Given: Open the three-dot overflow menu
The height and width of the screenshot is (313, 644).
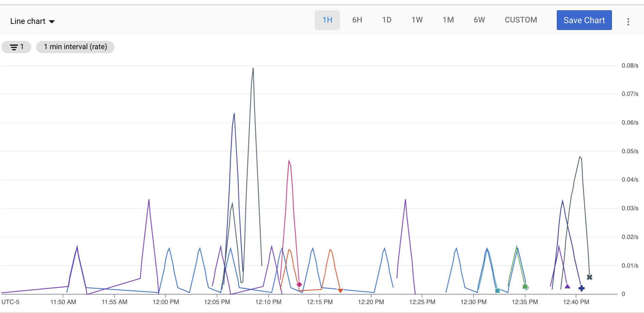Looking at the screenshot, I should tap(628, 21).
